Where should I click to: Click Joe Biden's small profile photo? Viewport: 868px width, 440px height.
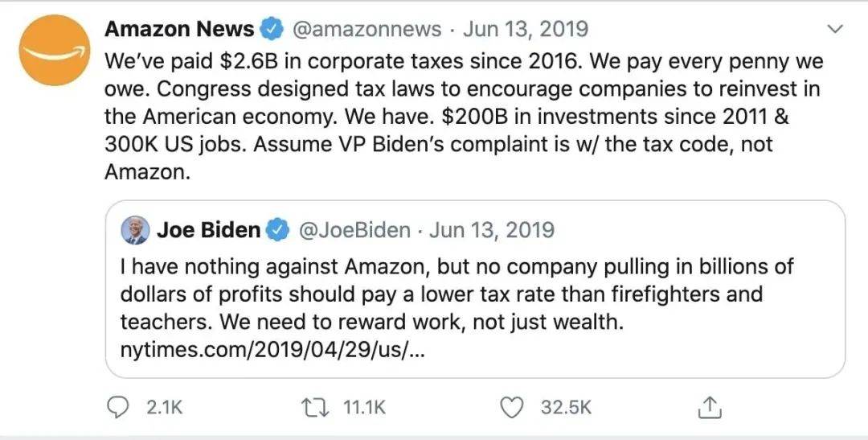135,230
